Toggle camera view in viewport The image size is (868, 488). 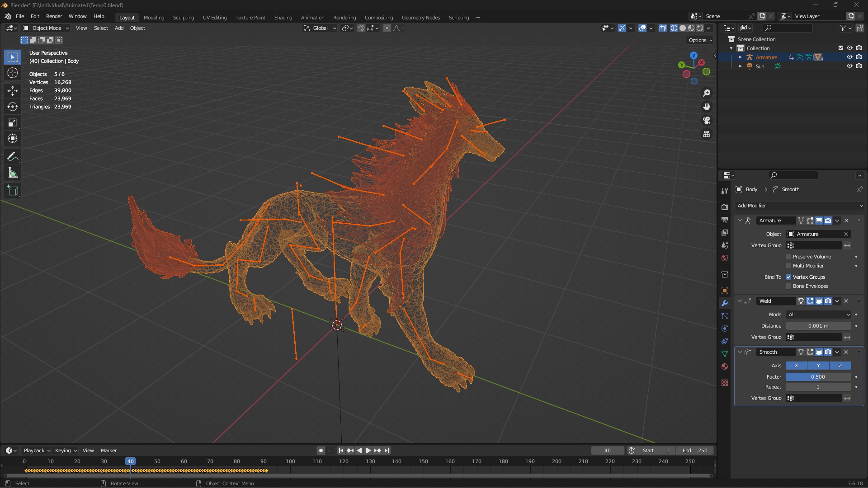[707, 120]
